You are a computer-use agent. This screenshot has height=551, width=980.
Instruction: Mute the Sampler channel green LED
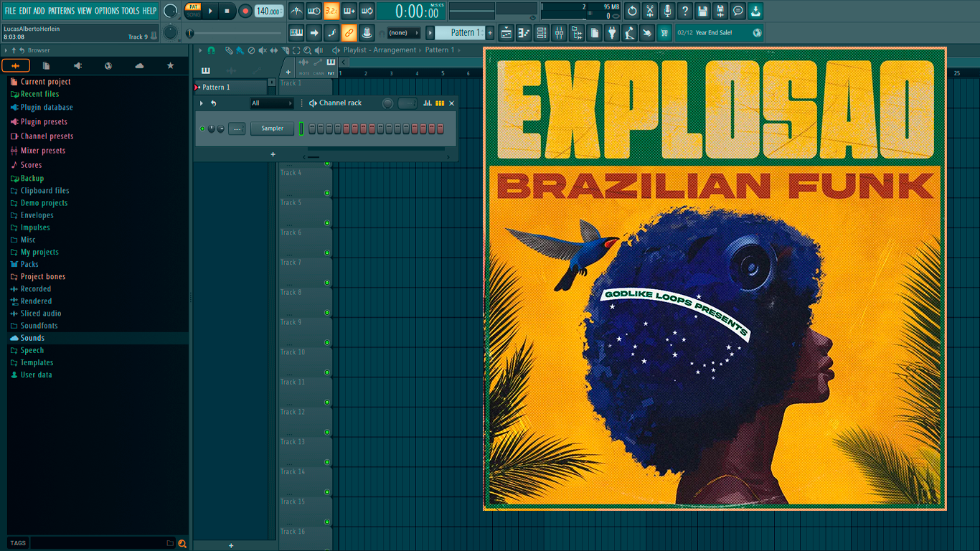[202, 128]
